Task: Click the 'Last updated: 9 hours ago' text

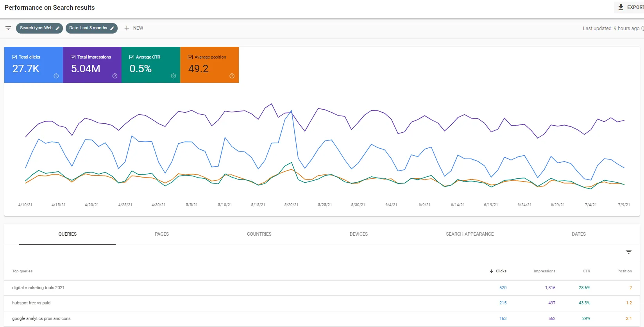Action: coord(611,28)
